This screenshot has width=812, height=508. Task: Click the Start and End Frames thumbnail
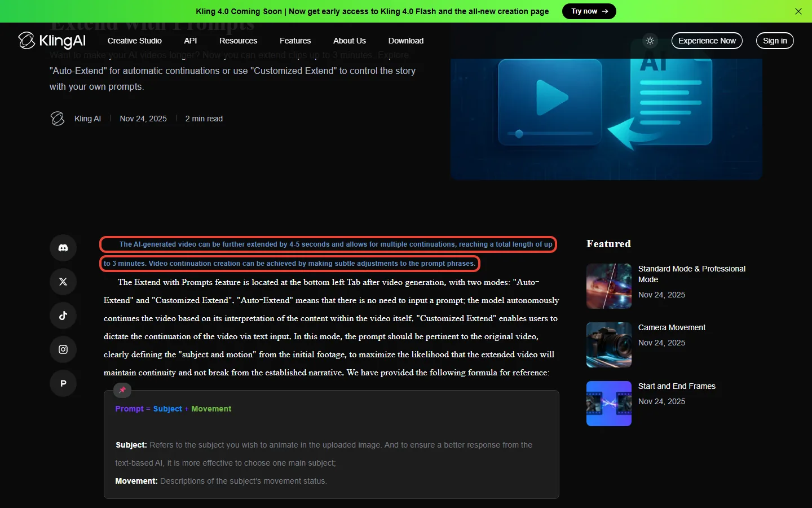pyautogui.click(x=609, y=404)
